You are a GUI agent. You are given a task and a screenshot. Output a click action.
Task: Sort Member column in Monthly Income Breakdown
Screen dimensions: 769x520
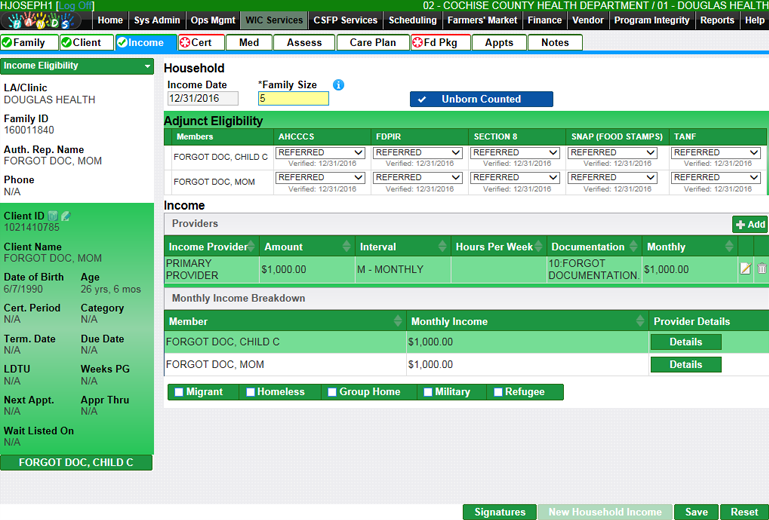(x=400, y=322)
